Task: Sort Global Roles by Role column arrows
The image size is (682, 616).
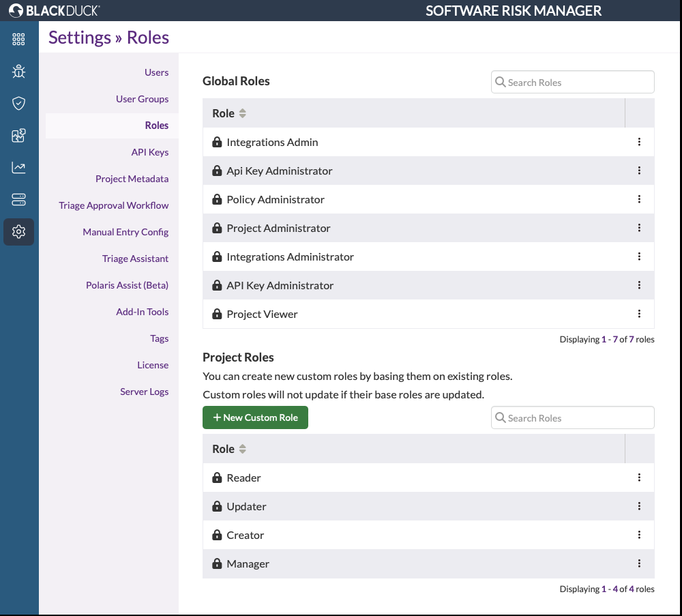Action: click(242, 113)
